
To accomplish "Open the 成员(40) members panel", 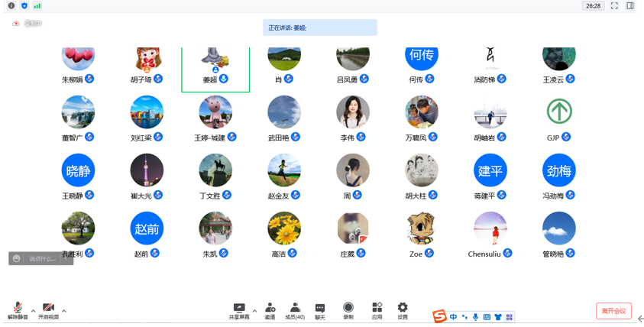I will tap(295, 310).
